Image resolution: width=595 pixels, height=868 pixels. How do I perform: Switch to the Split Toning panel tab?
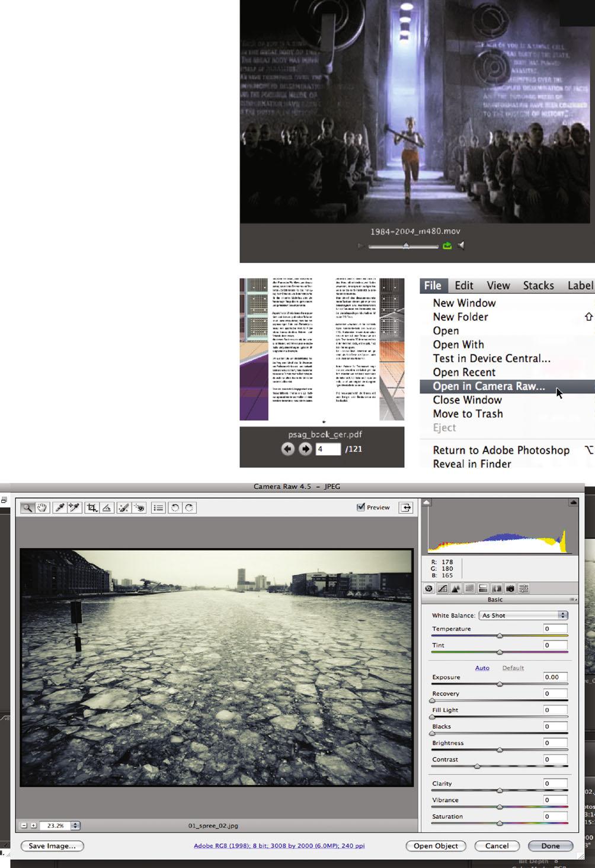[x=483, y=588]
